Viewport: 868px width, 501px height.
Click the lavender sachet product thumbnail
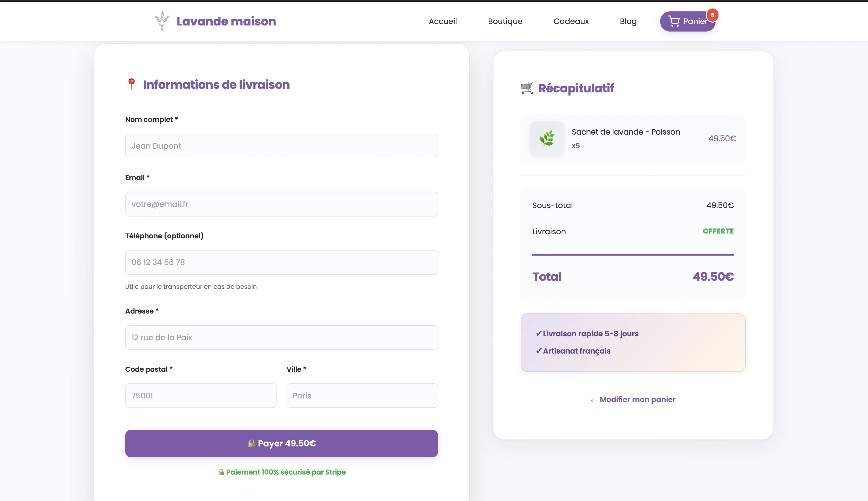click(547, 138)
